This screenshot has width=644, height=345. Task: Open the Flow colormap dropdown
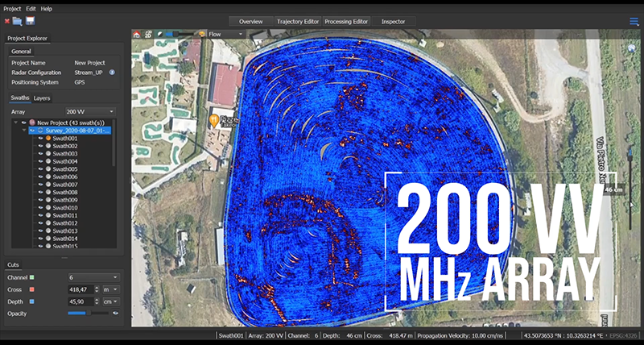(x=226, y=34)
